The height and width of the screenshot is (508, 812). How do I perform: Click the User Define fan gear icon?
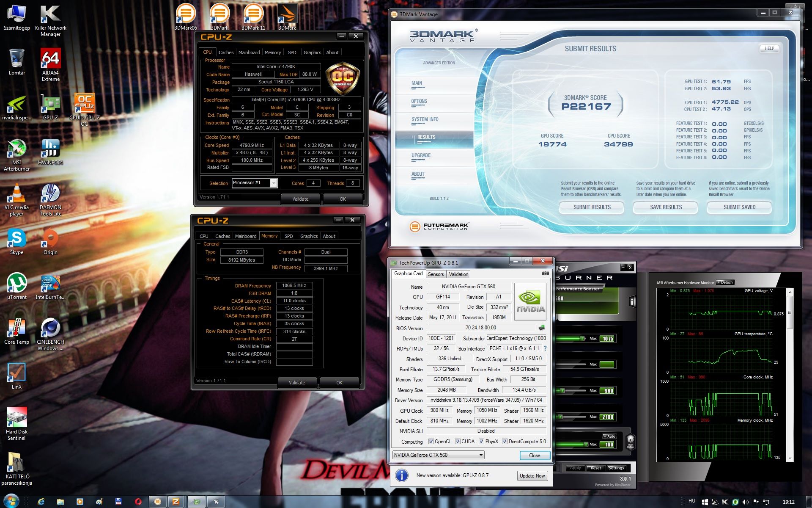coord(630,441)
